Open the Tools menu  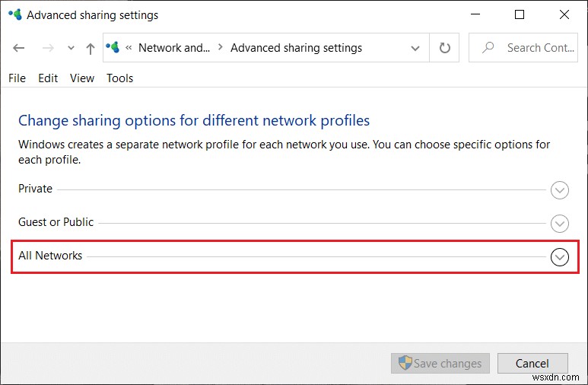coord(119,78)
